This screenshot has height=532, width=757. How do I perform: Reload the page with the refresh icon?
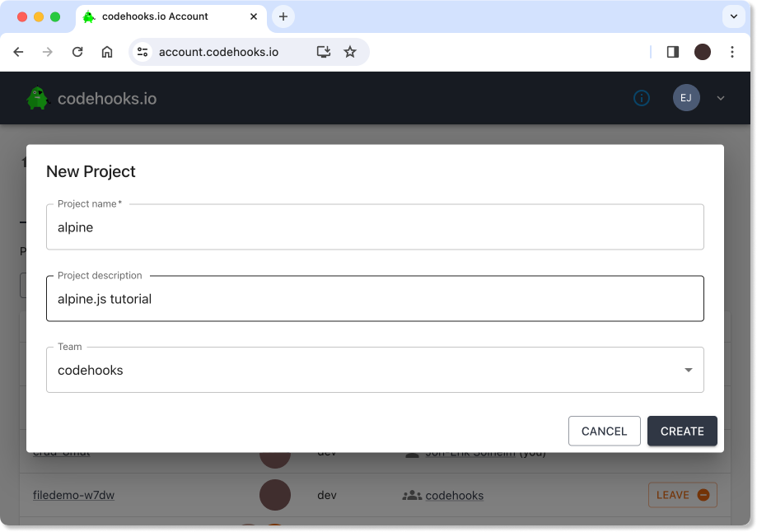pyautogui.click(x=77, y=52)
